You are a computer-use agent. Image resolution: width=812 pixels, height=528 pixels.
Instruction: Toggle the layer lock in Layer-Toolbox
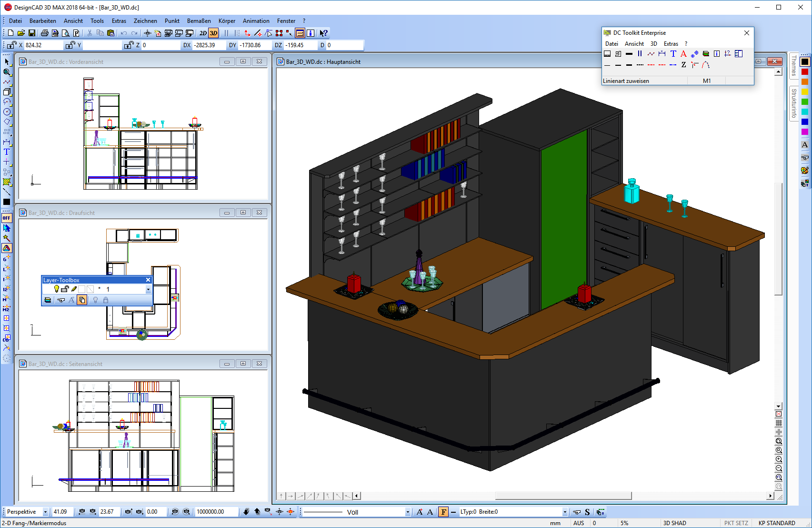(65, 289)
